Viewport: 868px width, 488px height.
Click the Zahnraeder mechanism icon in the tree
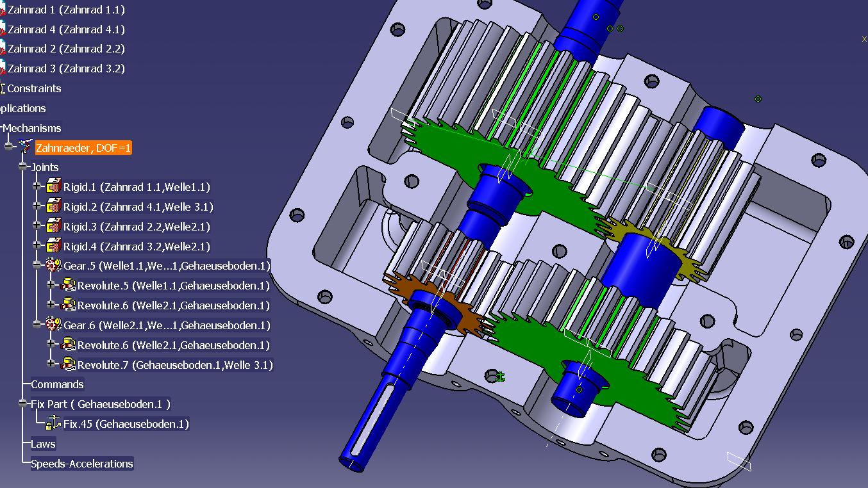(x=26, y=147)
